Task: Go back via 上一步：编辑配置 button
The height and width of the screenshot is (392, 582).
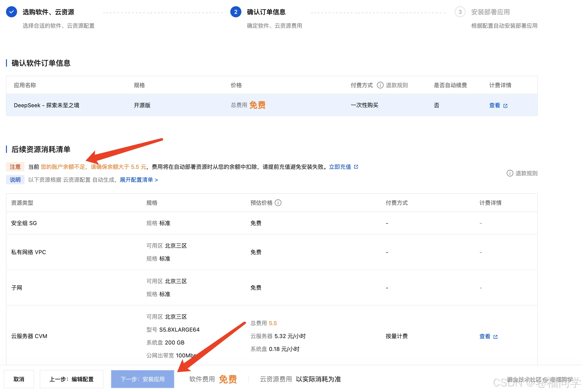Action: coord(72,379)
